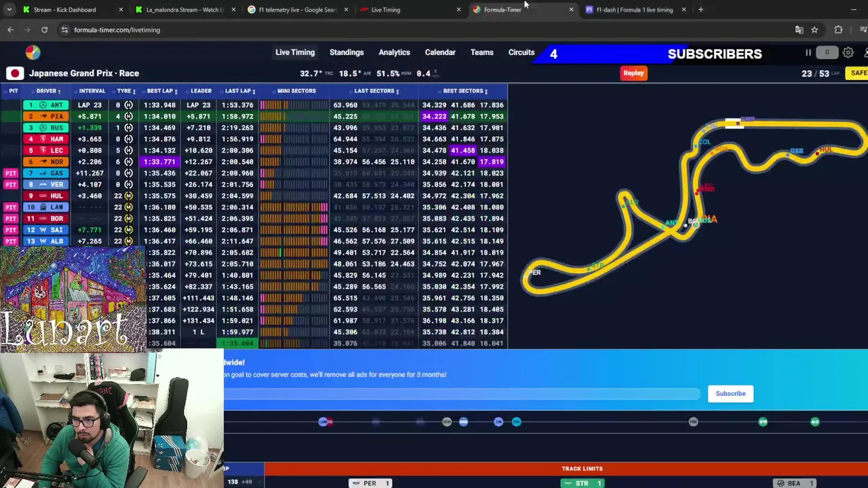Image resolution: width=868 pixels, height=488 pixels.
Task: Click ANT hard tyre icon
Action: pyautogui.click(x=128, y=105)
